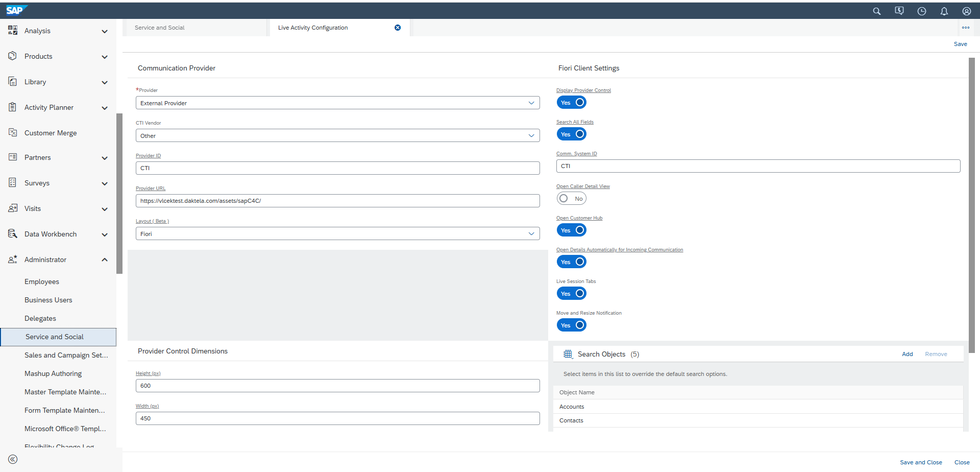
Task: Click Add in Search Objects
Action: pyautogui.click(x=907, y=354)
